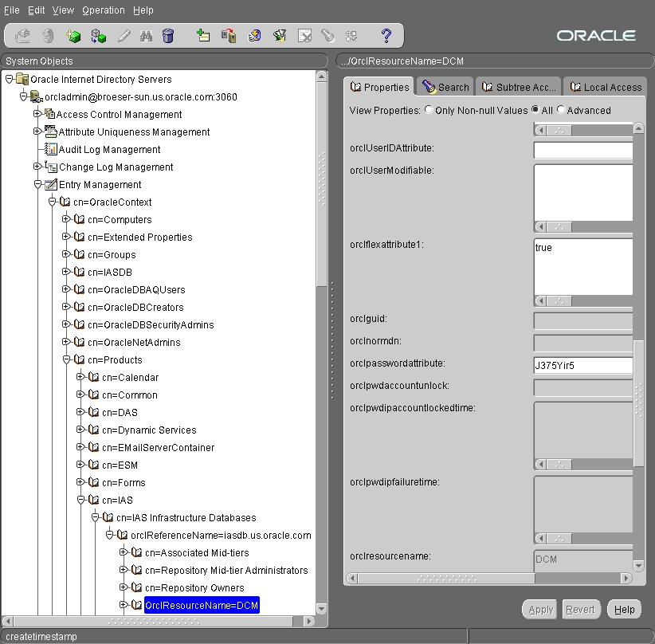This screenshot has height=644, width=655.
Task: Switch to the Subtree Access tab
Action: click(x=519, y=87)
